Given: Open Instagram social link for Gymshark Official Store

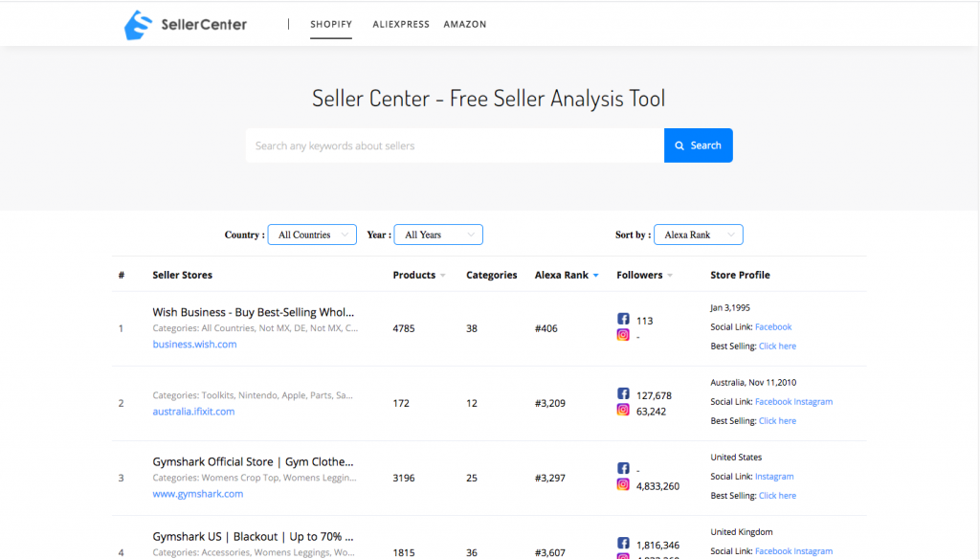Looking at the screenshot, I should (x=774, y=477).
